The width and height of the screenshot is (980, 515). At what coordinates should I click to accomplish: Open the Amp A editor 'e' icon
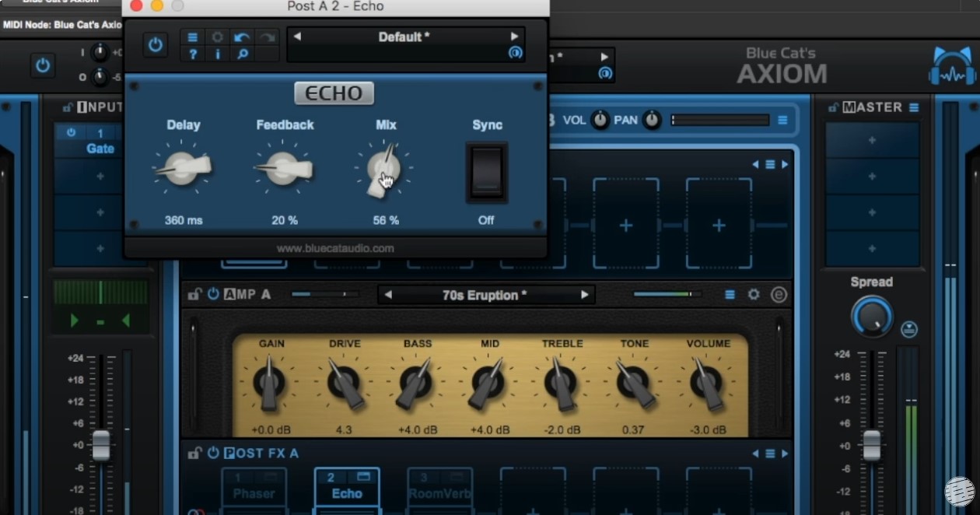(779, 294)
